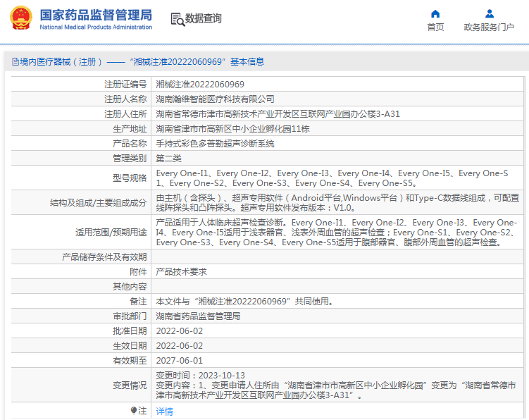Click the 注册人名称 label
This screenshot has width=529, height=420.
coord(125,99)
